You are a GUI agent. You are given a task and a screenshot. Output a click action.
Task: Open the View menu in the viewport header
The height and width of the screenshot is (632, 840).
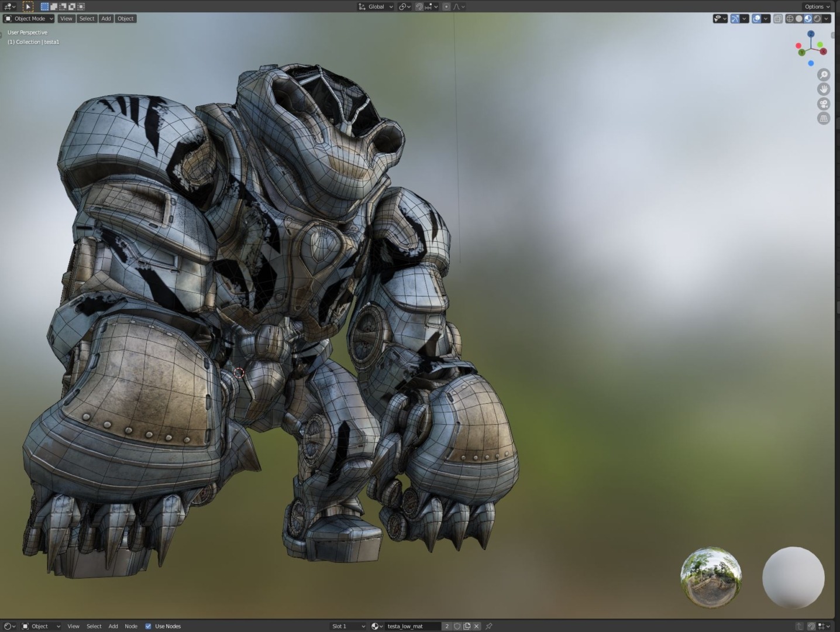[66, 19]
